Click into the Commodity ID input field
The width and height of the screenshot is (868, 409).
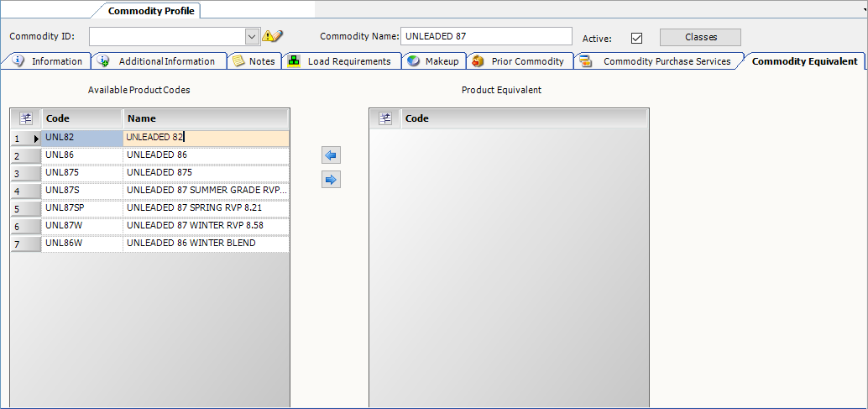tap(167, 36)
